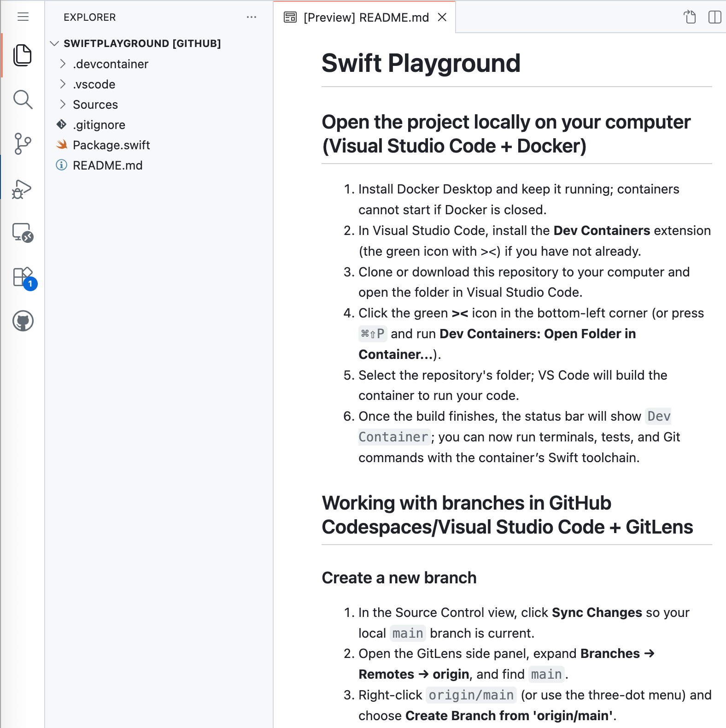Click the 'Clone or download this repository' step
The width and height of the screenshot is (726, 728).
524,282
